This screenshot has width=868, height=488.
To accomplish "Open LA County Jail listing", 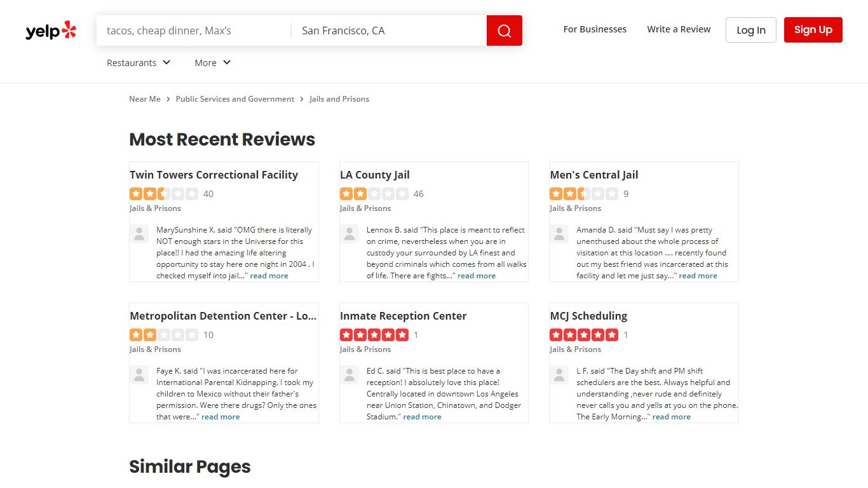I will (x=375, y=175).
